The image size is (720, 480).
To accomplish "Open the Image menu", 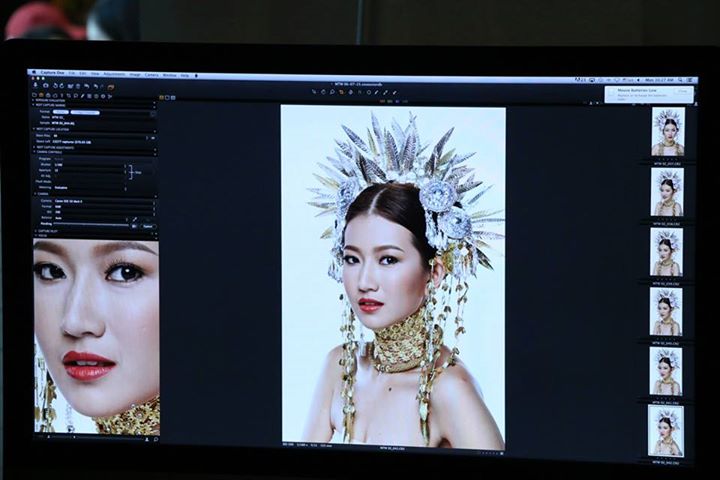I will click(135, 74).
